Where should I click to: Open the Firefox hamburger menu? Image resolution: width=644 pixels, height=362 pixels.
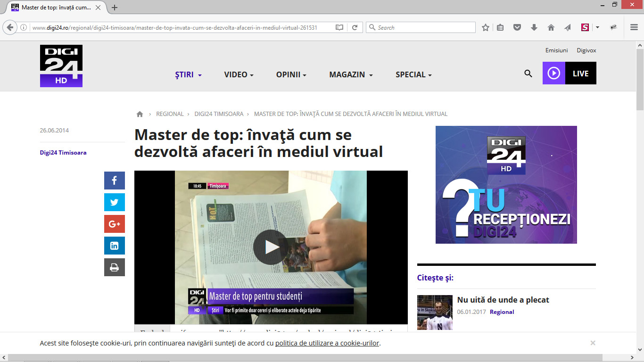(x=634, y=28)
